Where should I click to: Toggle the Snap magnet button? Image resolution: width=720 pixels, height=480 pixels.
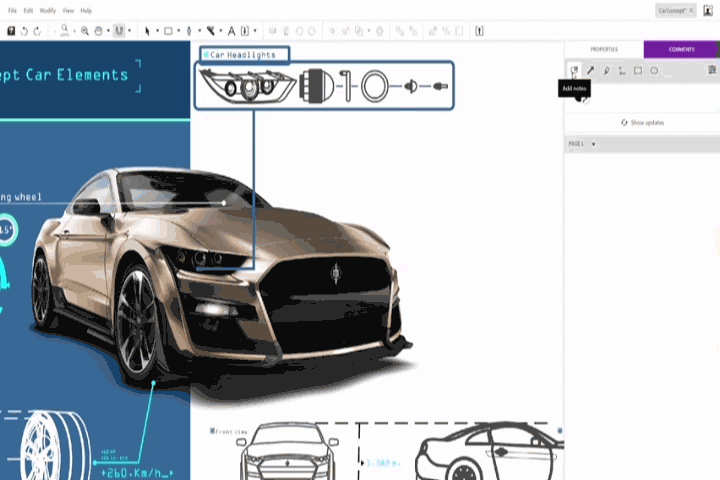click(x=119, y=31)
